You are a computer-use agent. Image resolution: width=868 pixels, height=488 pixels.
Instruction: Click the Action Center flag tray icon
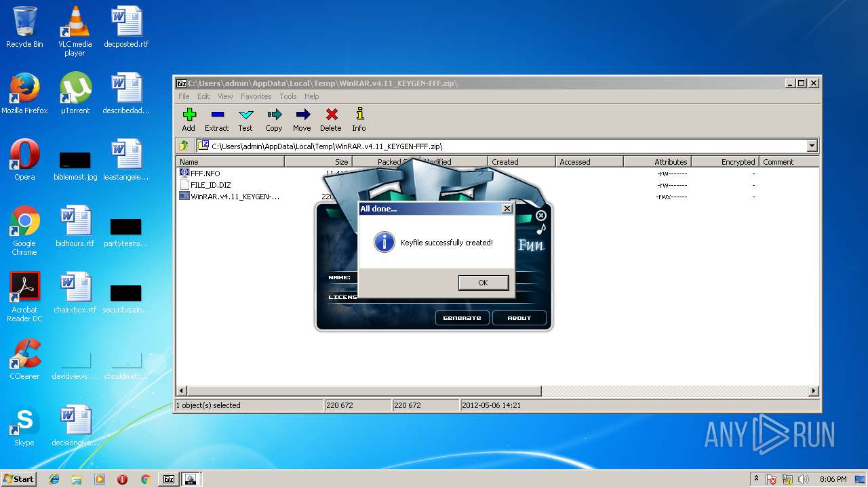click(772, 479)
